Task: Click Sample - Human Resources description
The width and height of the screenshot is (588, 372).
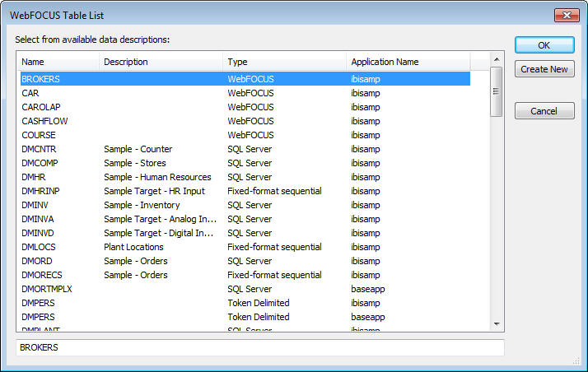Action: 157,177
